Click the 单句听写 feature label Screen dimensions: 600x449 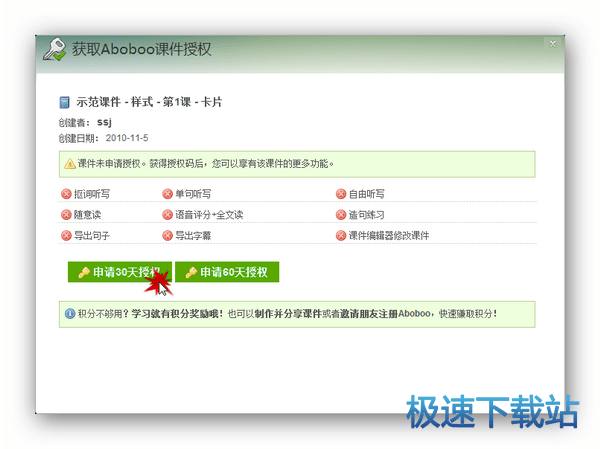(x=193, y=194)
